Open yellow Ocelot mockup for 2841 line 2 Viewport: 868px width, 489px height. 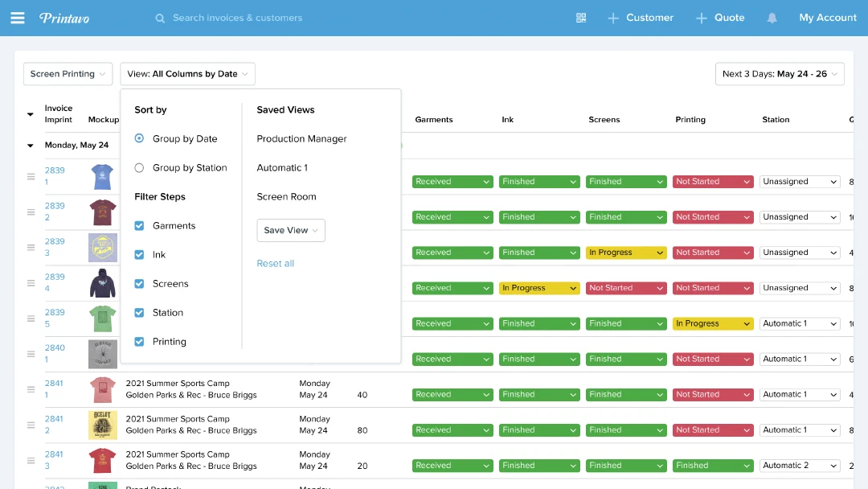(102, 425)
